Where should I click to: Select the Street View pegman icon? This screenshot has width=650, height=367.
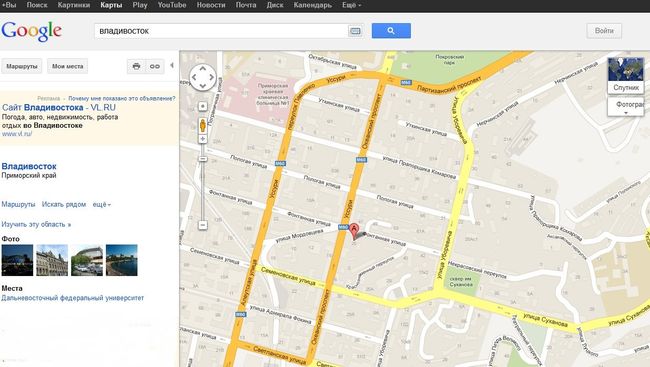tap(203, 125)
